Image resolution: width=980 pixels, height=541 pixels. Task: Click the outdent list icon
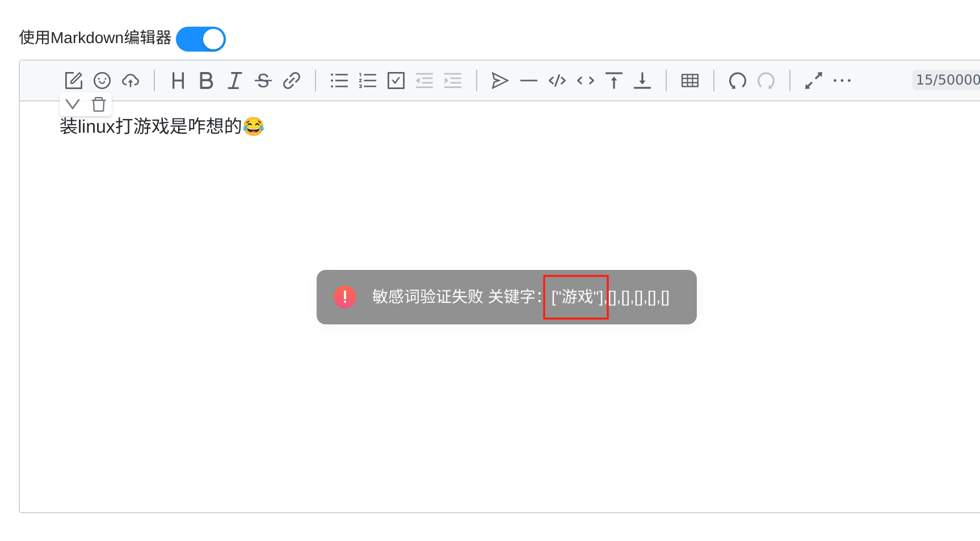coord(424,81)
